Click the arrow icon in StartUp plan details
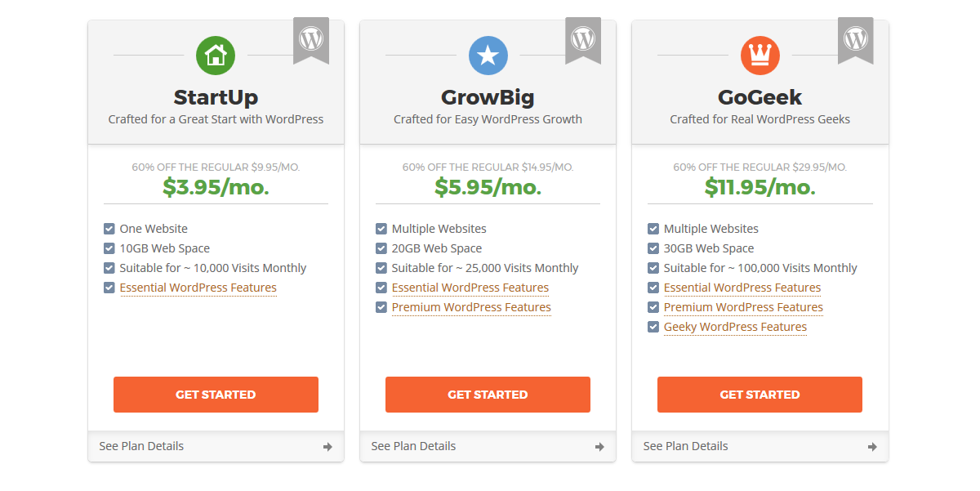This screenshot has height=491, width=980. (327, 447)
